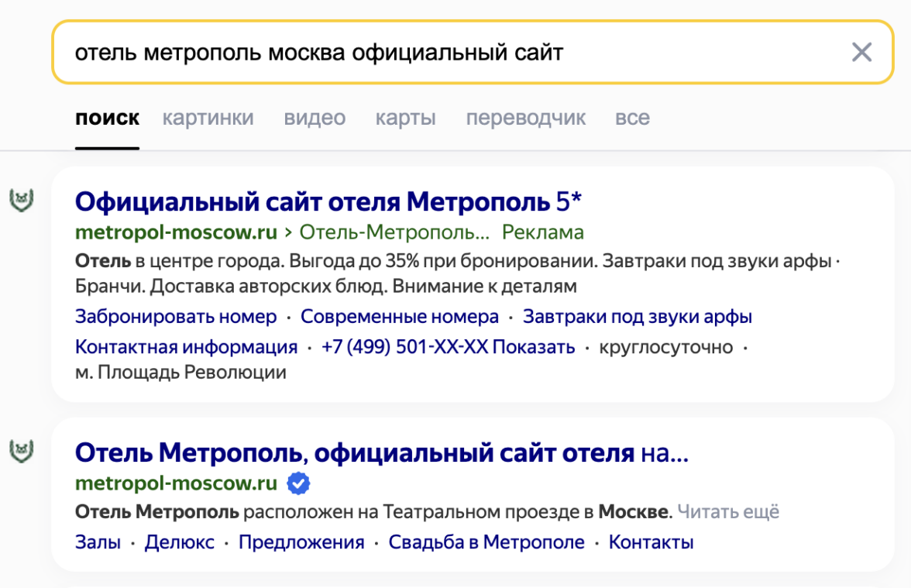The width and height of the screenshot is (911, 588).
Task: Switch to the картинки tab
Action: pyautogui.click(x=208, y=118)
